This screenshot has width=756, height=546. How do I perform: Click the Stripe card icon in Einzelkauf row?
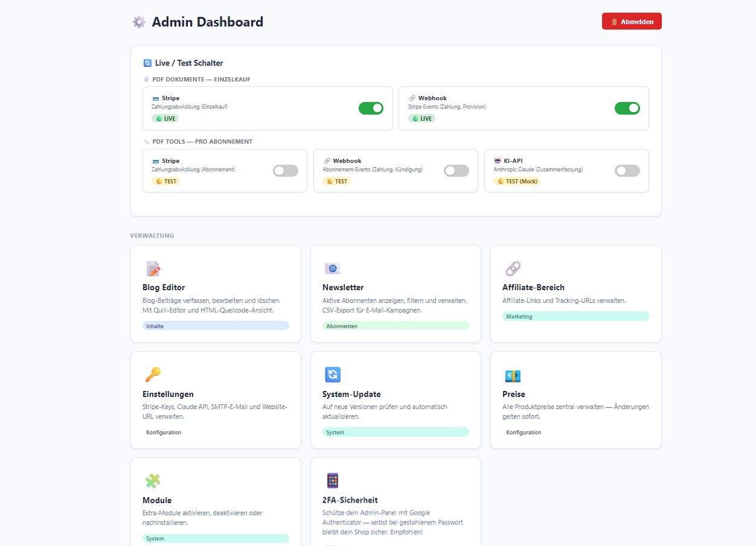[x=155, y=98]
